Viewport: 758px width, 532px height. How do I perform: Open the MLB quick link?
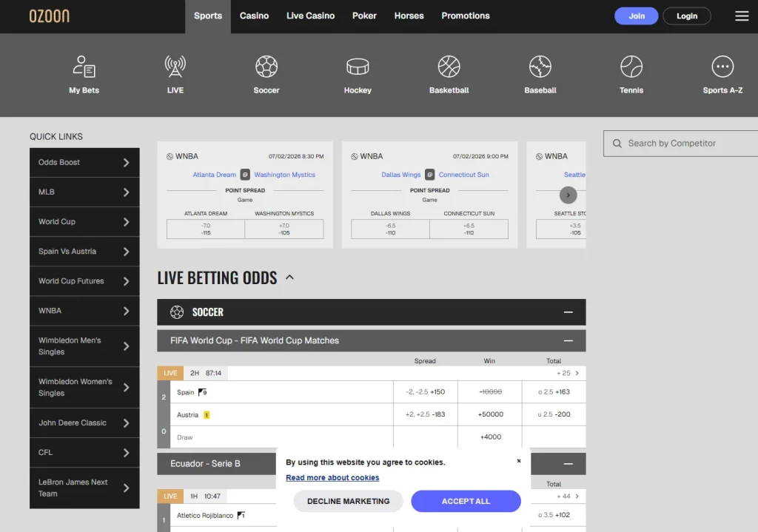(84, 192)
